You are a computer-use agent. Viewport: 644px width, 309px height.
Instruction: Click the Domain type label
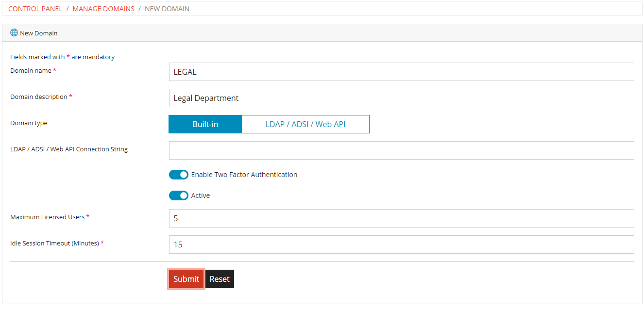pyautogui.click(x=29, y=123)
